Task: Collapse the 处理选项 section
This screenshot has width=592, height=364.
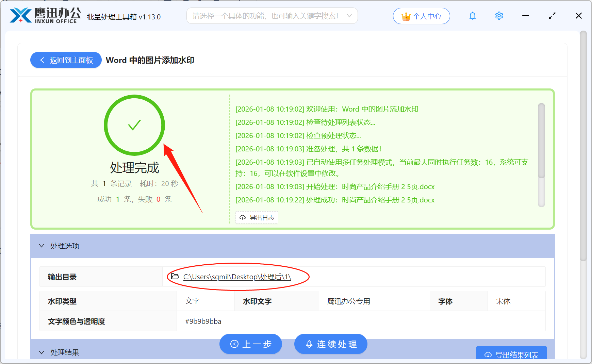Action: tap(42, 246)
